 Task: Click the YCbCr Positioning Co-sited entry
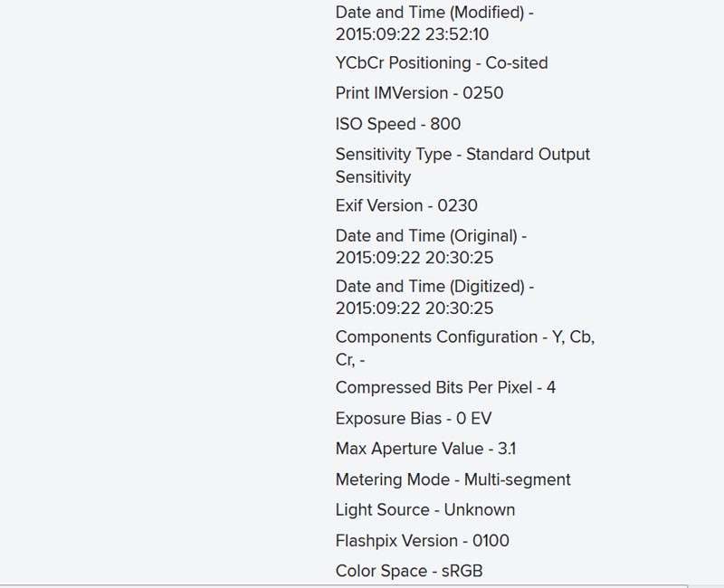click(442, 63)
